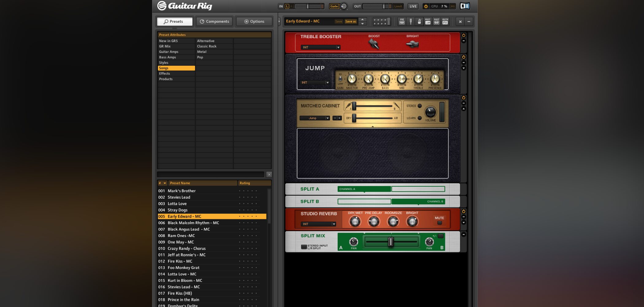Screen dimensions: 644x307
Task: Power off the Jump amp module
Action: click(x=464, y=57)
